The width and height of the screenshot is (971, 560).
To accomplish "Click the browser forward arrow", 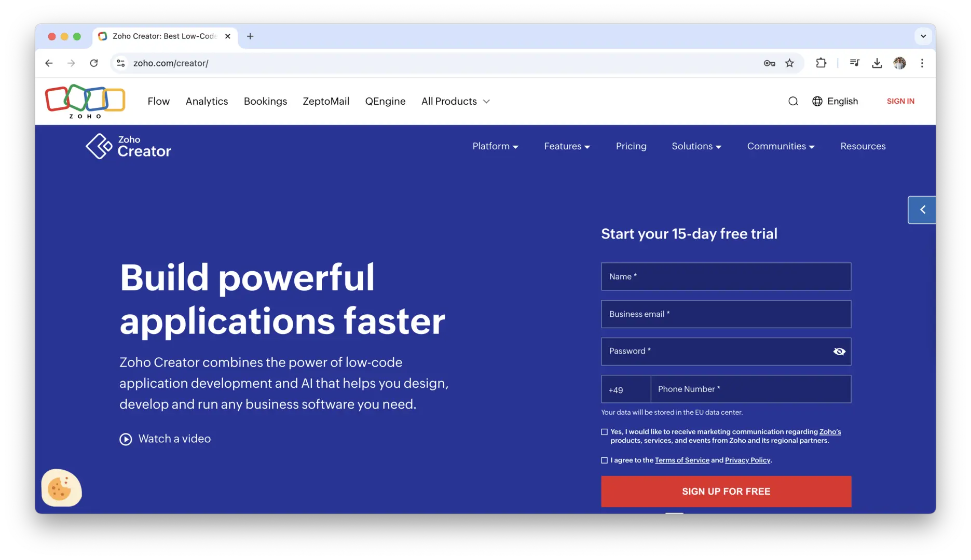I will pos(71,63).
